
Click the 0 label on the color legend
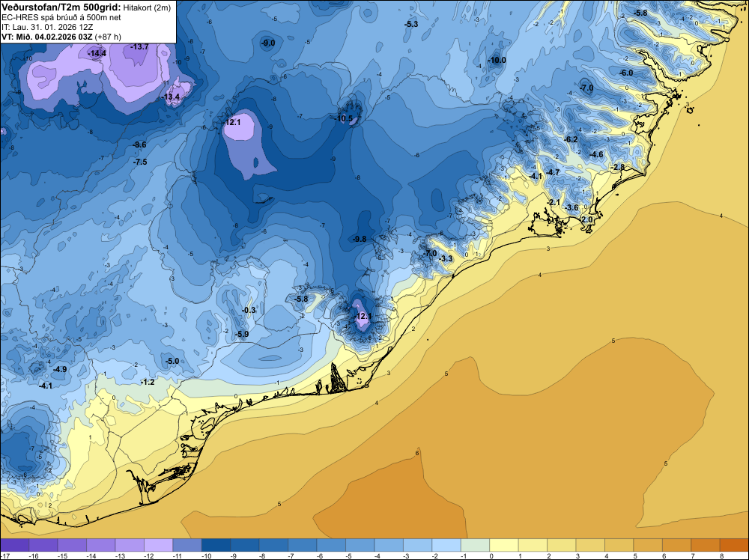pyautogui.click(x=490, y=556)
